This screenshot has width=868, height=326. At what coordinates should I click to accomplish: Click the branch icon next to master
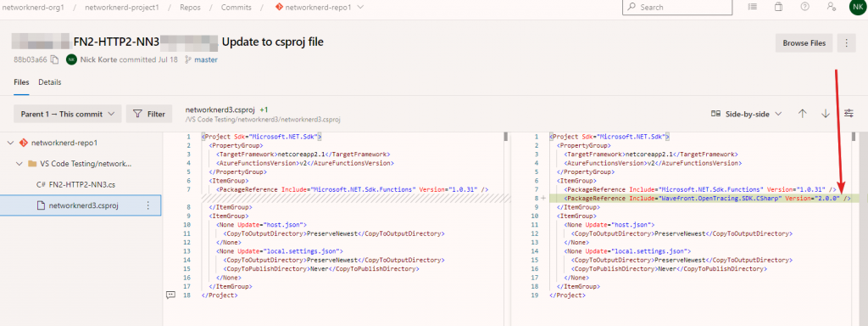tap(187, 59)
